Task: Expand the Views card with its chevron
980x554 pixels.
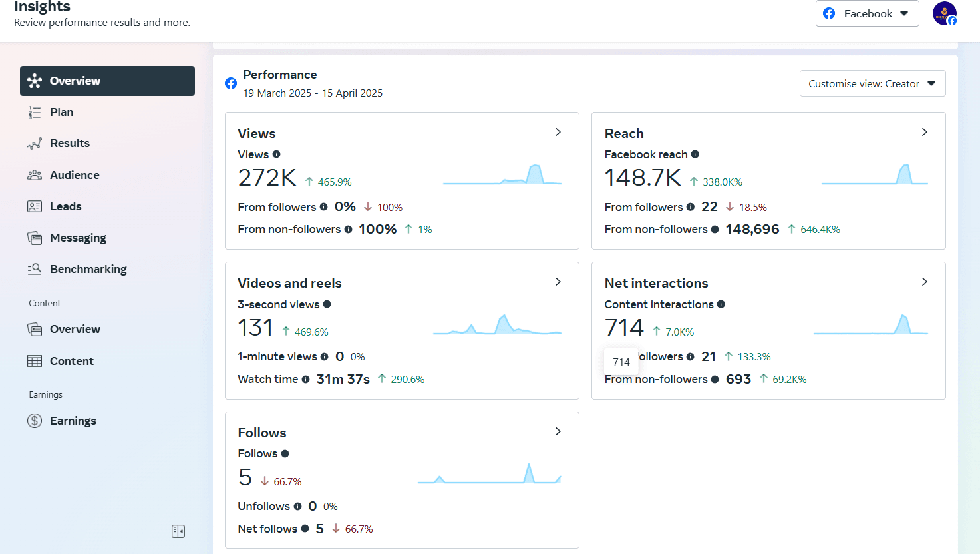Action: coord(558,133)
